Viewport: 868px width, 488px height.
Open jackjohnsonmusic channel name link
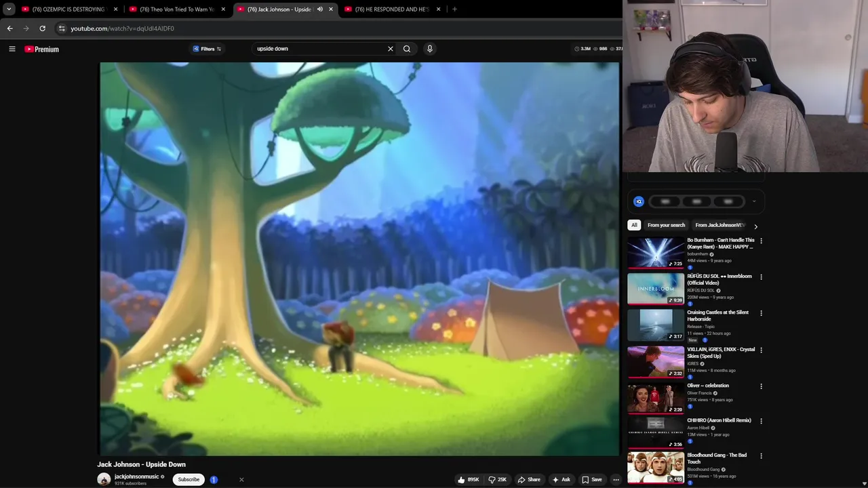tap(136, 476)
